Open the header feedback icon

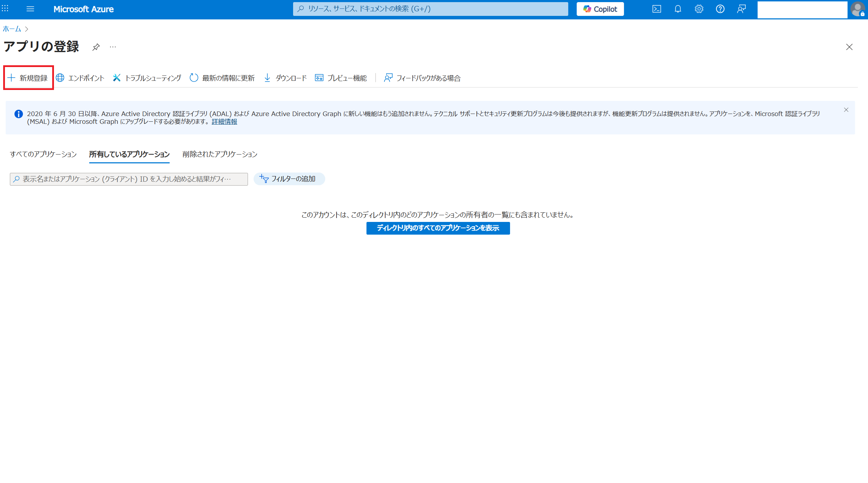(741, 9)
